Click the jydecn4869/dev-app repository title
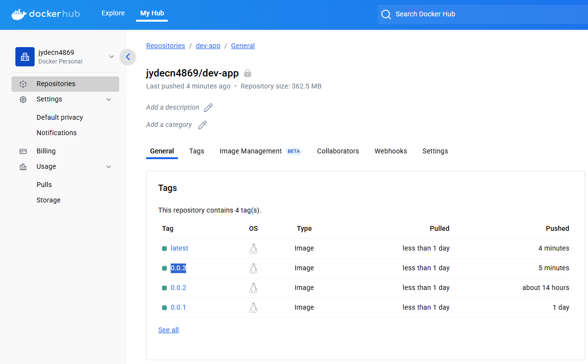This screenshot has width=588, height=364. pyautogui.click(x=192, y=73)
